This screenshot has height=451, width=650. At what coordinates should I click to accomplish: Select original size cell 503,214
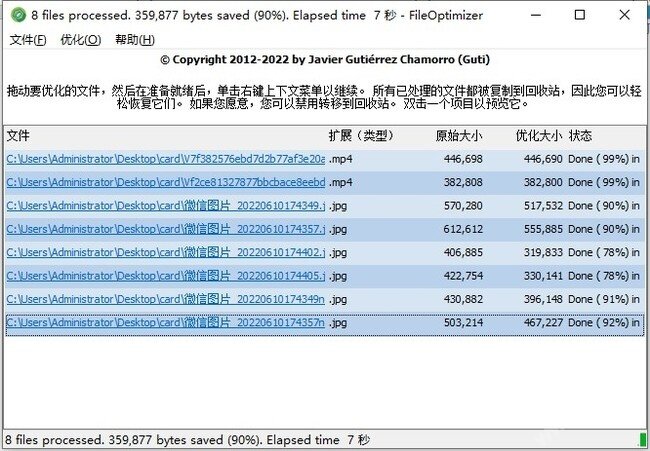click(463, 322)
